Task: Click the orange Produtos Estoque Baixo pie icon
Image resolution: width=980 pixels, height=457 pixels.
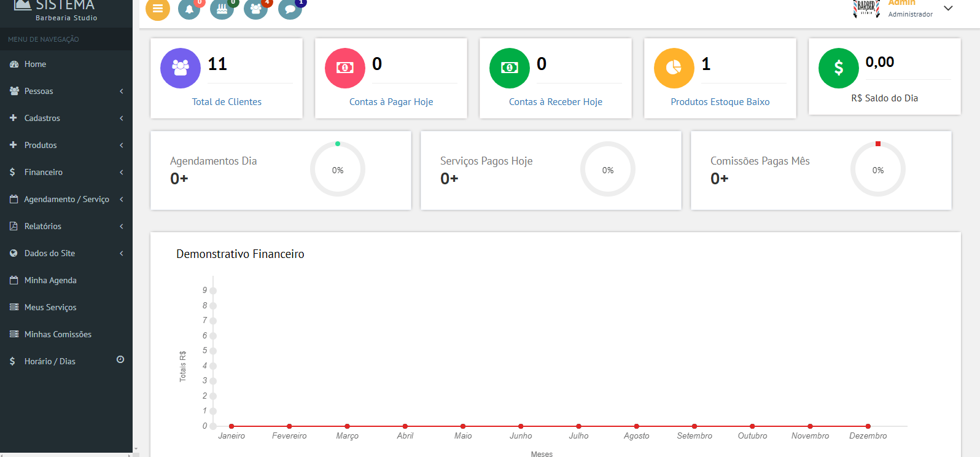Action: [x=674, y=68]
